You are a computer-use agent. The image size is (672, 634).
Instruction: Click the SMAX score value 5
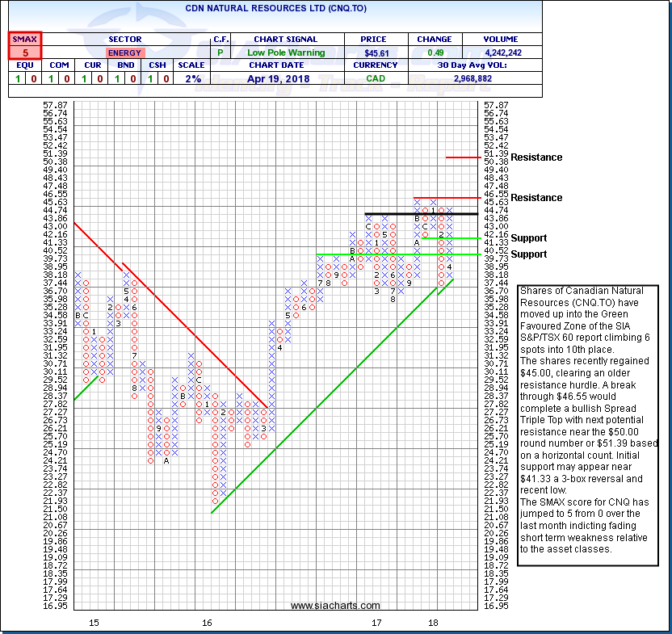pyautogui.click(x=25, y=52)
